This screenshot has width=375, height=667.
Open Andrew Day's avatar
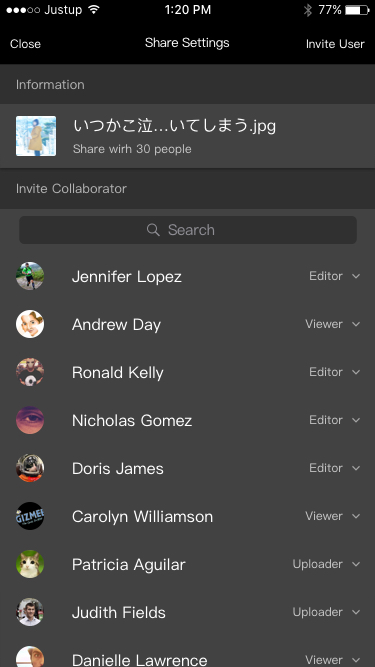(x=30, y=324)
